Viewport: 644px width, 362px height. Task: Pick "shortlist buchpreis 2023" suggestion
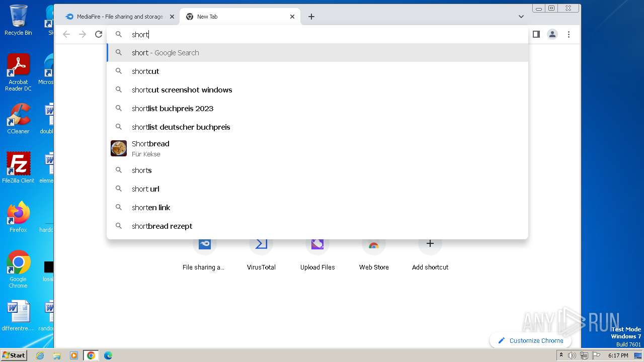317,109
